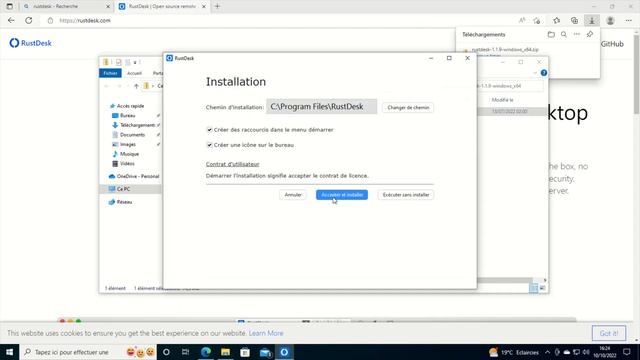Viewport: 640px width, 360px height.
Task: Select Documents in File Explorer sidebar
Action: pyautogui.click(x=132, y=135)
